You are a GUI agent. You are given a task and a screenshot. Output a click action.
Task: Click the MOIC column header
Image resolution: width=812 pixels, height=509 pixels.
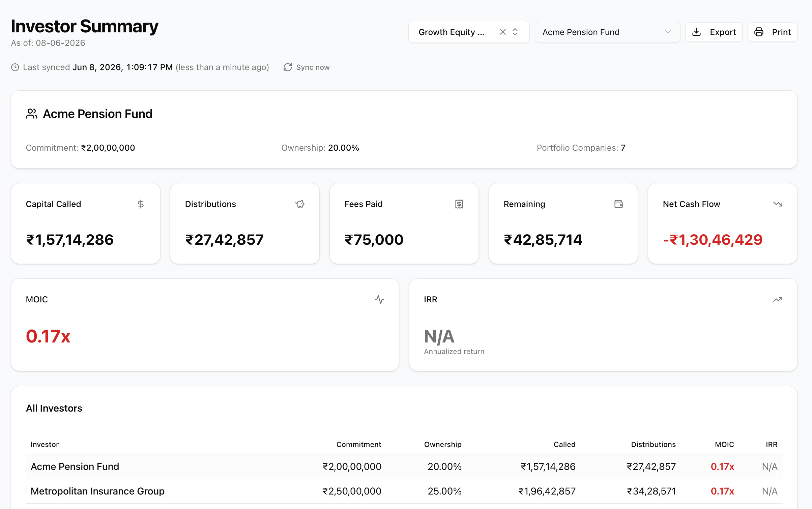[724, 444]
